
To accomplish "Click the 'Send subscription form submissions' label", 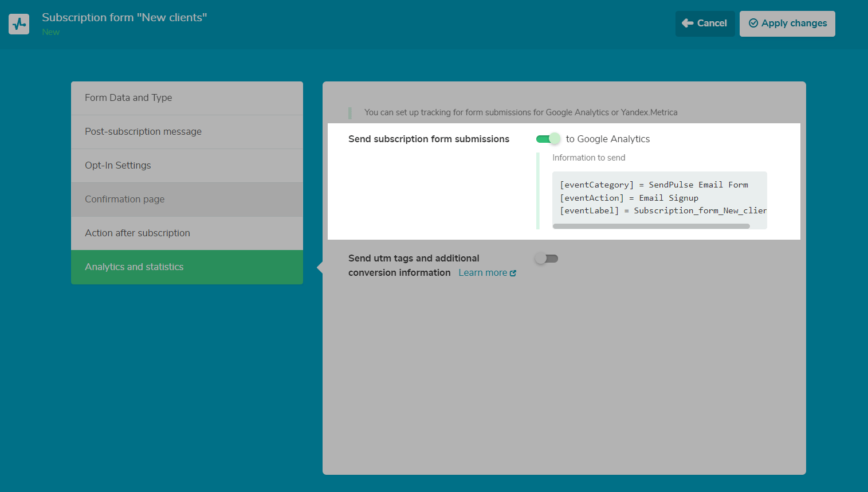I will click(x=429, y=139).
